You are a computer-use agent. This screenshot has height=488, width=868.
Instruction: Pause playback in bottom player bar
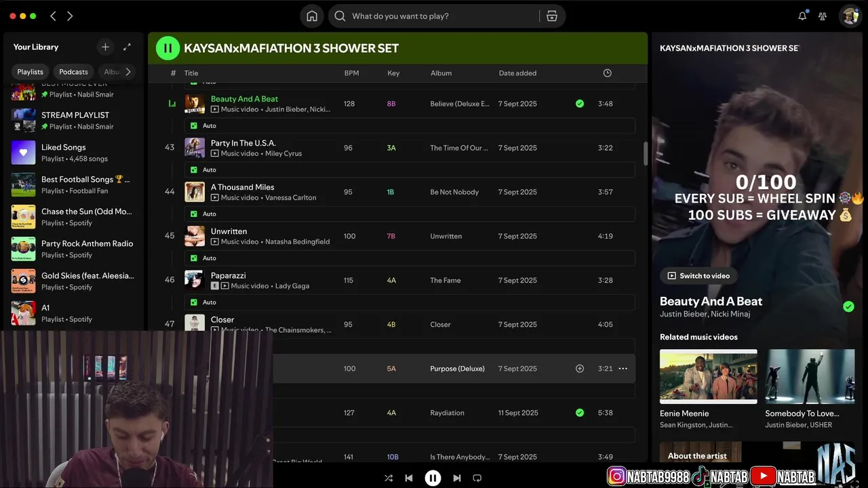[x=433, y=478]
